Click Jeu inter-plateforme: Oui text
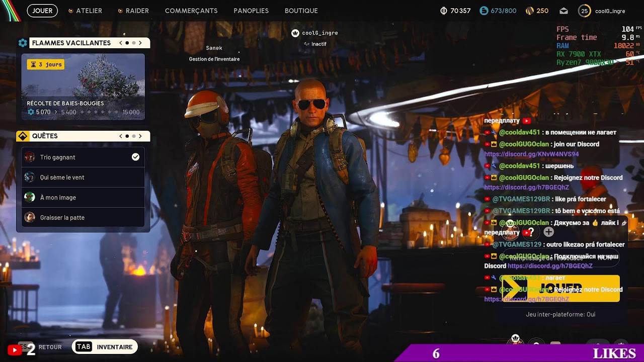The image size is (644, 362). click(x=560, y=314)
